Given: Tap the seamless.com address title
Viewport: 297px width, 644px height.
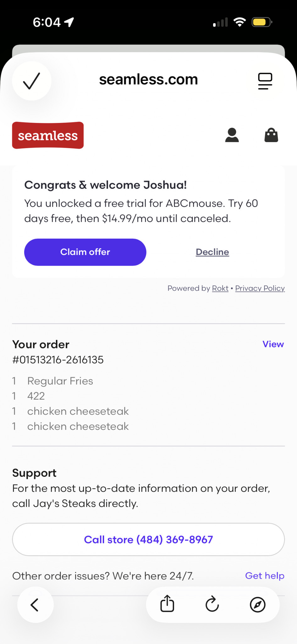Looking at the screenshot, I should pyautogui.click(x=148, y=80).
